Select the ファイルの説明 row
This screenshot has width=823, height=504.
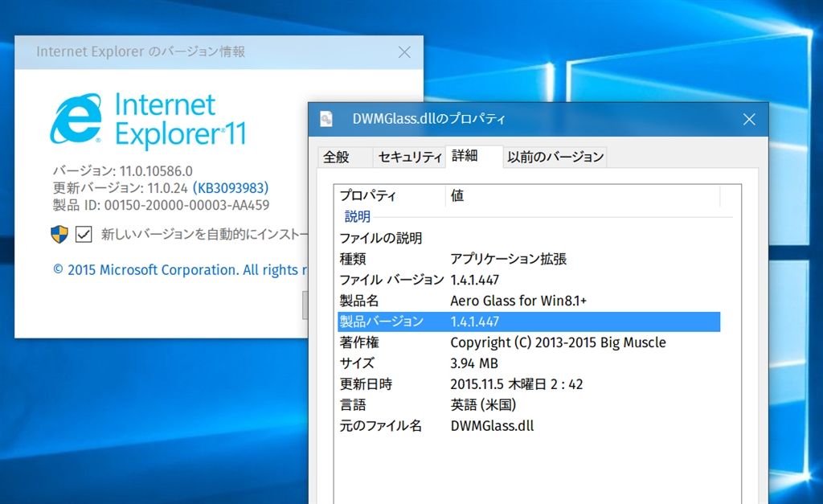point(529,238)
